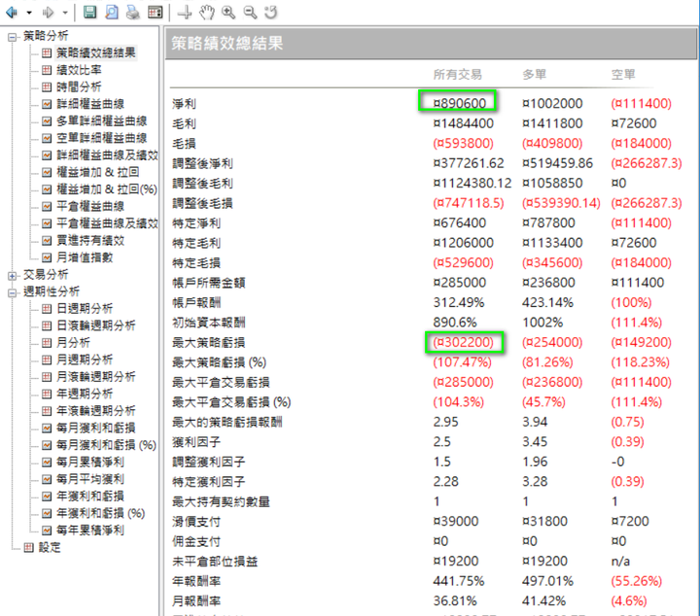
Task: Click 年報酬率 value 441.75%
Action: tap(459, 581)
